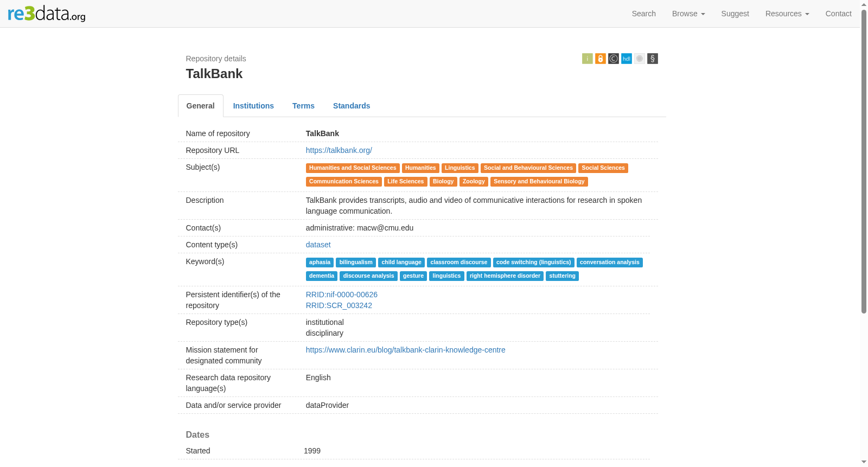Select the gesture keyword tag
The image size is (868, 467).
(413, 276)
